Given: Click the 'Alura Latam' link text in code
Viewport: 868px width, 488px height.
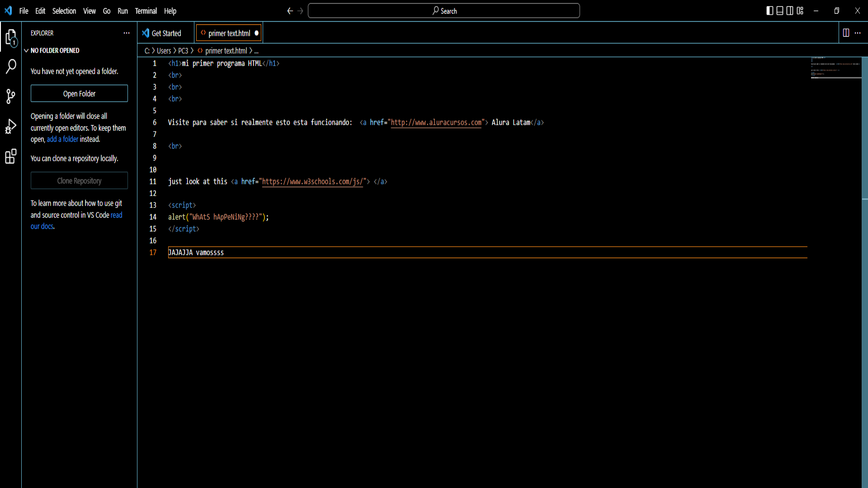Looking at the screenshot, I should click(x=511, y=122).
